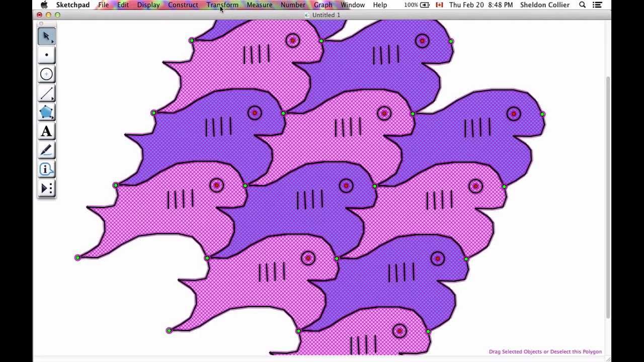
Task: Select the Polygon tool
Action: coord(46,113)
